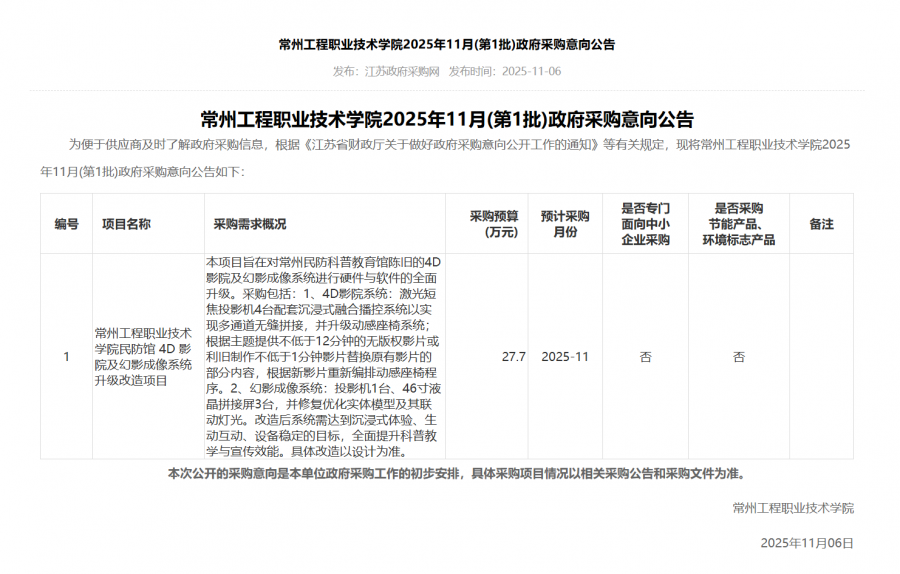Click the 节能产品、环境标志产品 column header
Image resolution: width=900 pixels, height=574 pixels.
[x=738, y=224]
